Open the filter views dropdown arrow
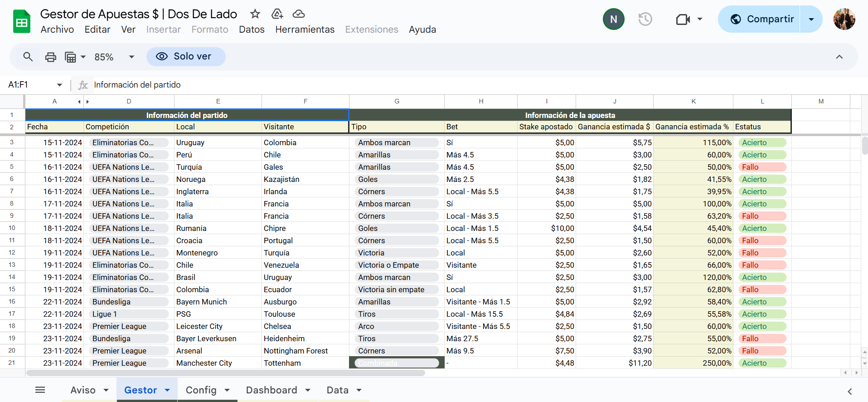 click(83, 57)
